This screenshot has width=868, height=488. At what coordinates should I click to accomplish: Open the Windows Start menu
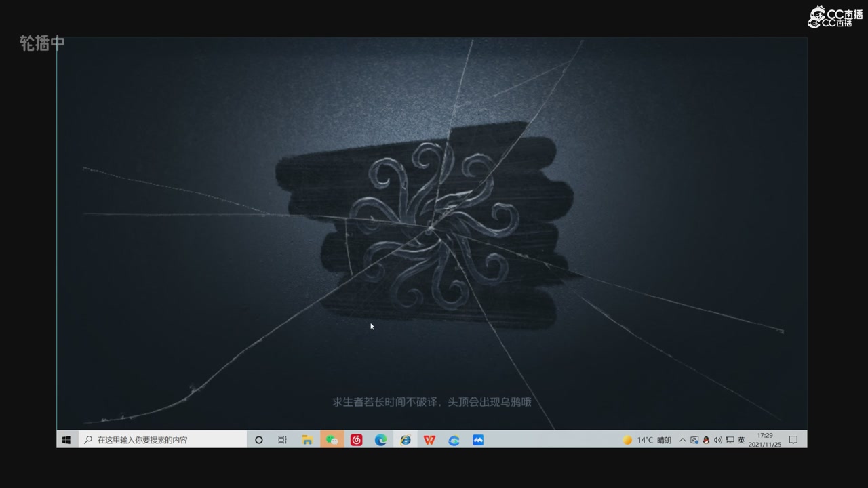click(66, 440)
